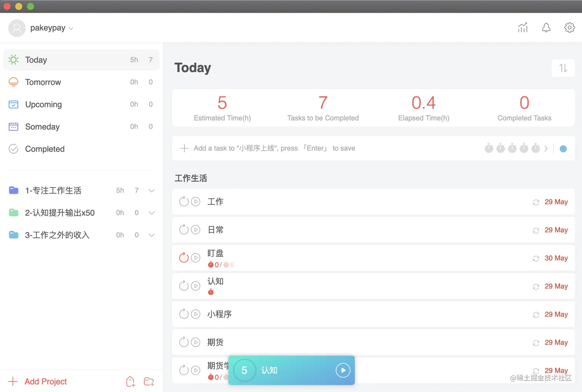The width and height of the screenshot is (582, 392).
Task: Click the 5 countdown circle in floating timer
Action: coord(244,370)
